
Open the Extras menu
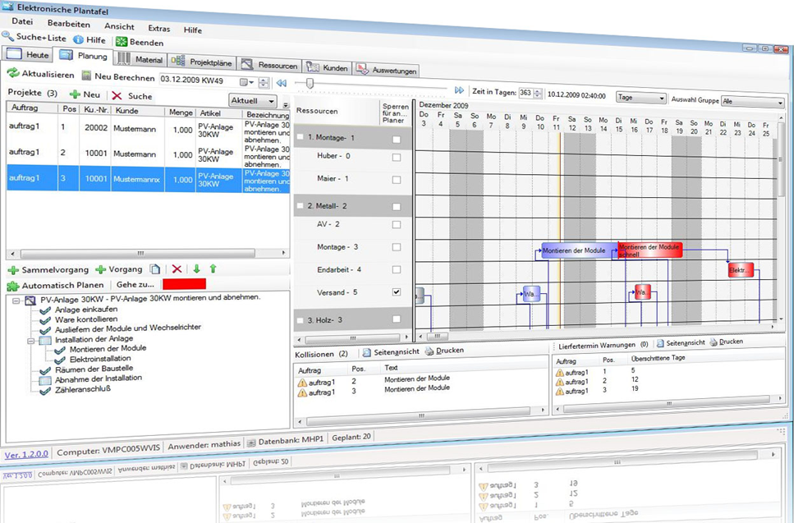pos(158,28)
